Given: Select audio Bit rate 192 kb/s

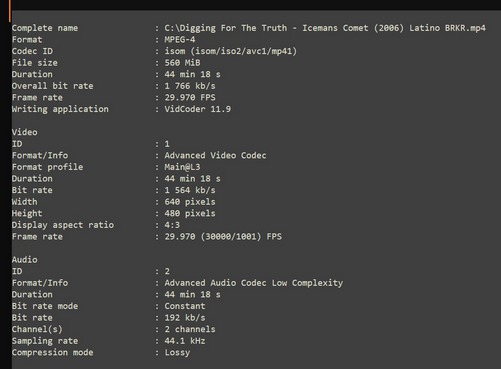Looking at the screenshot, I should coord(185,318).
